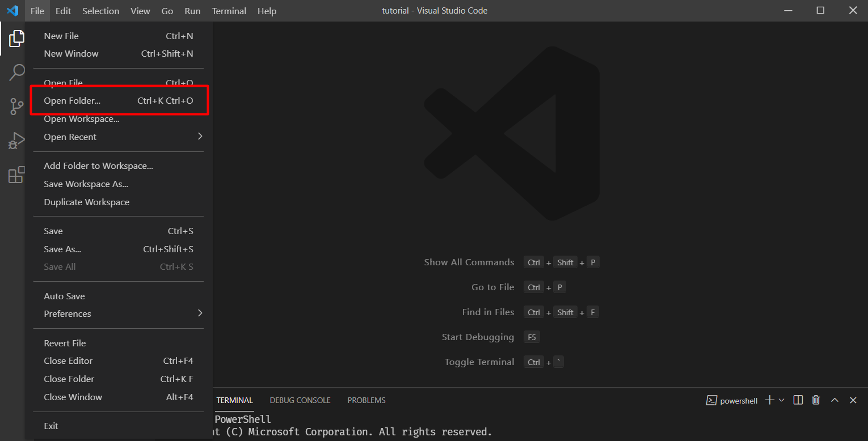The image size is (868, 441).
Task: Click 'Go to File' text
Action: pos(493,287)
